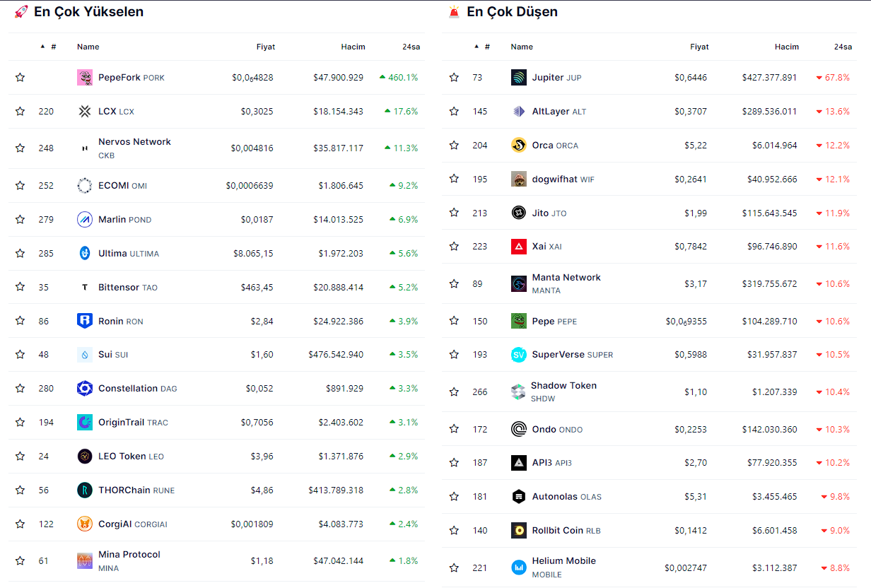Sort the gainers list by Fiyat header
The image size is (871, 588).
pos(265,47)
